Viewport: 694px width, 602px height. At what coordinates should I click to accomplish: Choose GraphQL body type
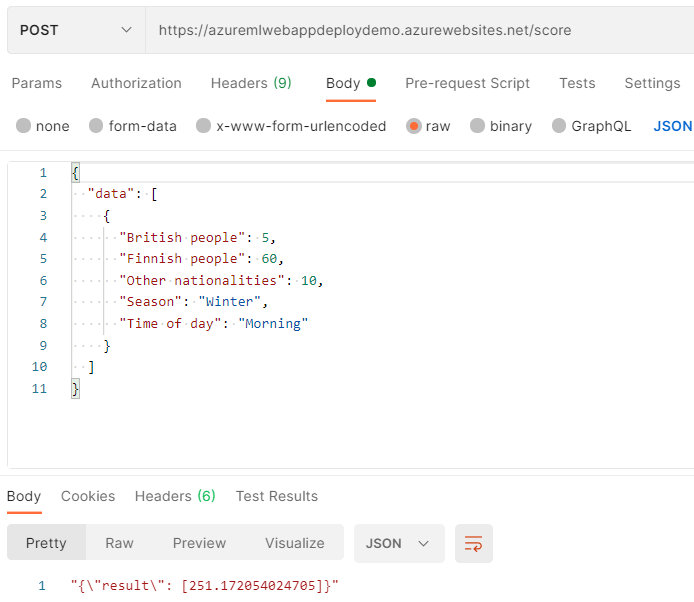(x=558, y=126)
